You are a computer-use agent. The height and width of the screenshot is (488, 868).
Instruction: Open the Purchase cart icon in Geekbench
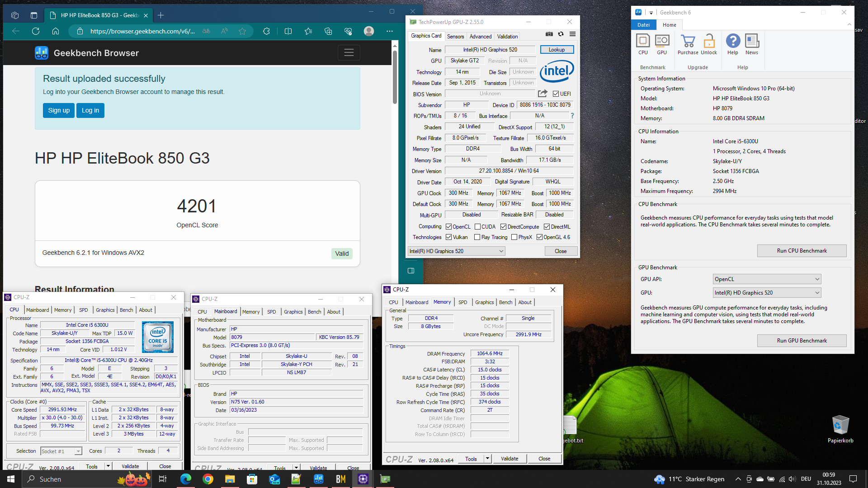(688, 45)
